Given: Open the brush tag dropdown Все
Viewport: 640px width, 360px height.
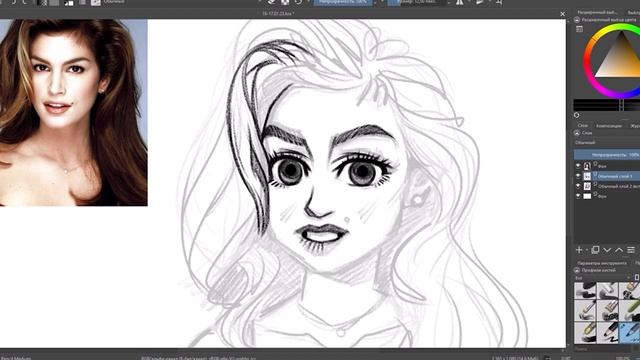Looking at the screenshot, I should coord(602,278).
